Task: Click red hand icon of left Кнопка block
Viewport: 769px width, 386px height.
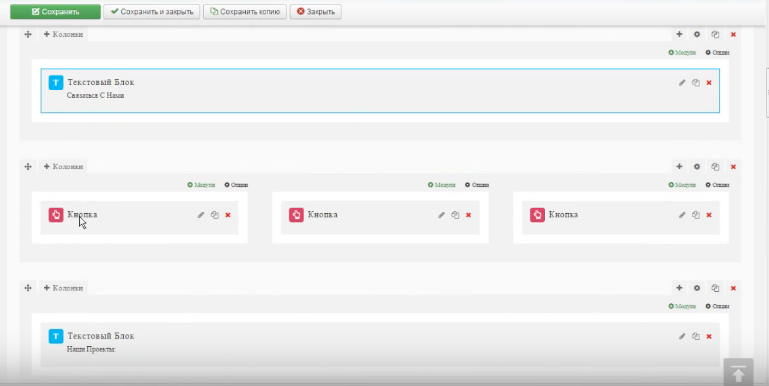Action: click(x=56, y=215)
